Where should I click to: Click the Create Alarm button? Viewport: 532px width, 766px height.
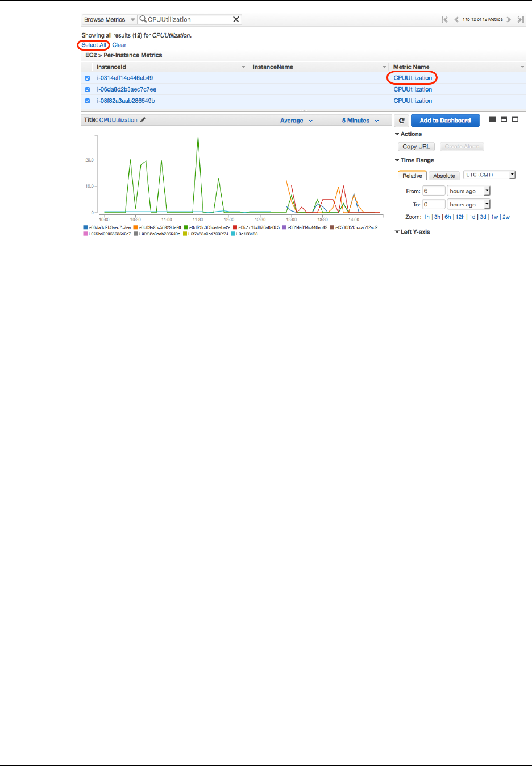point(462,147)
